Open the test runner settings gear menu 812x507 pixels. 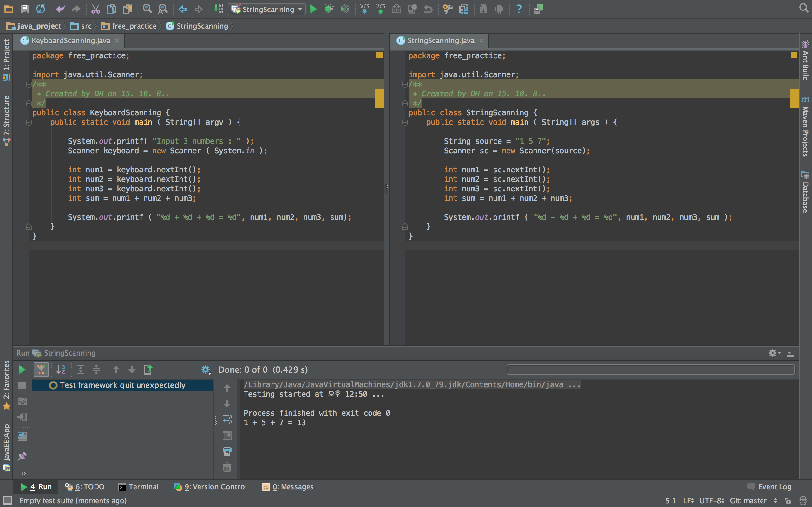coord(206,369)
